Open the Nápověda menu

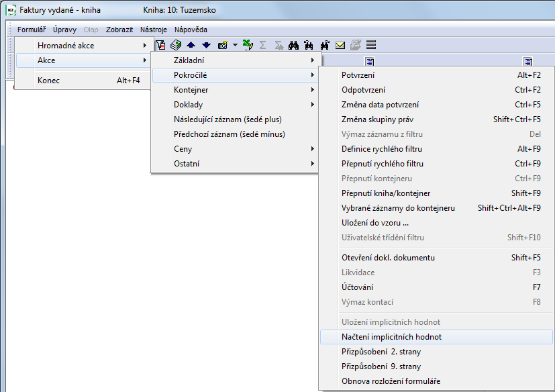(191, 30)
